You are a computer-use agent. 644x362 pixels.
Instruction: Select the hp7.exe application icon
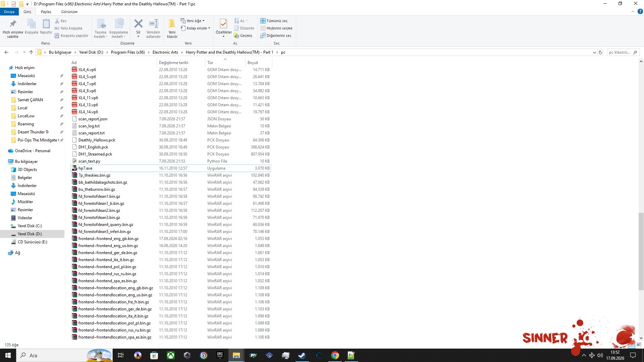[74, 168]
